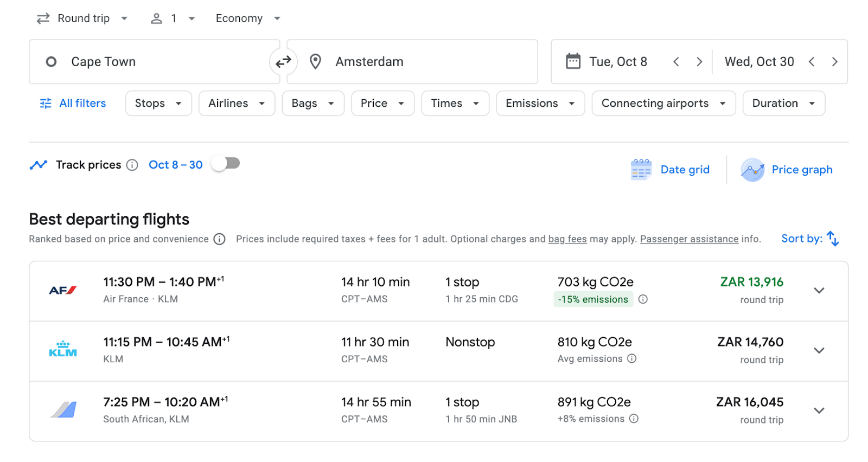Select the 7:25 PM – 10:20 AM flight time

[x=165, y=402]
